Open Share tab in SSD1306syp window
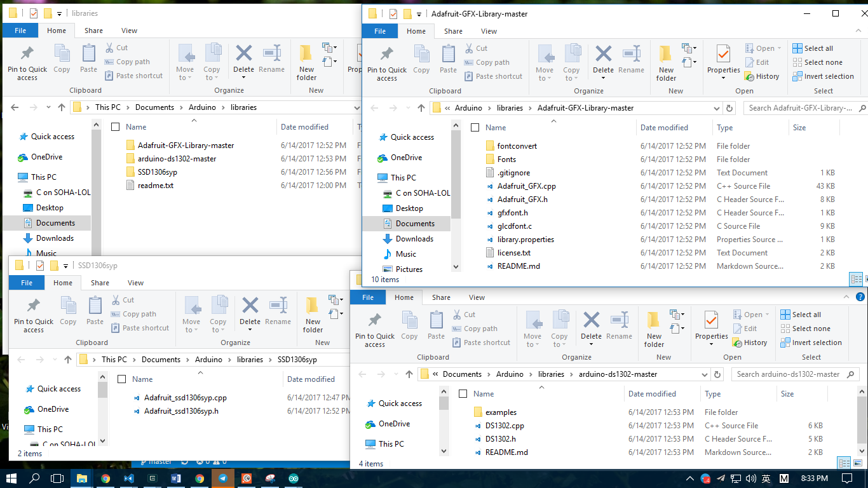Screen dimensions: 868x488 coord(100,283)
